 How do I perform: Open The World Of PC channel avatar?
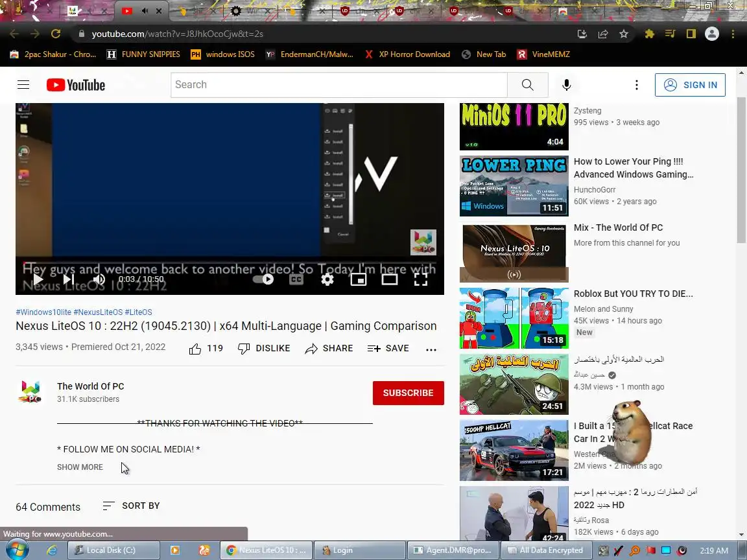30,392
